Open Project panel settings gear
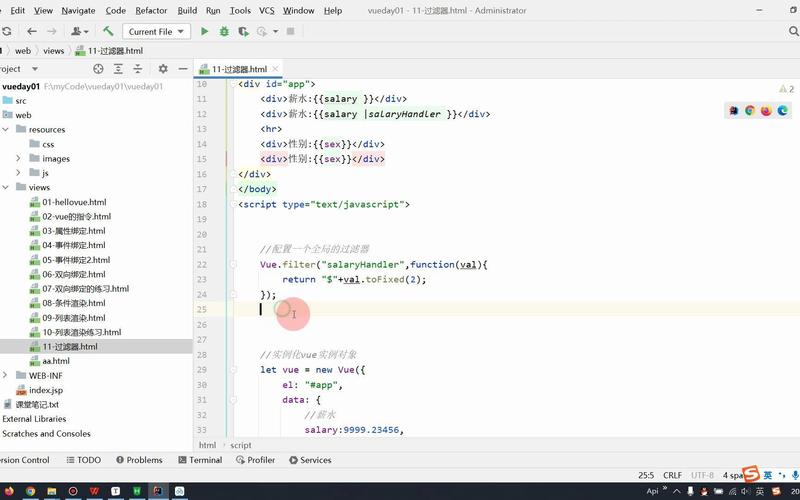 pyautogui.click(x=163, y=68)
